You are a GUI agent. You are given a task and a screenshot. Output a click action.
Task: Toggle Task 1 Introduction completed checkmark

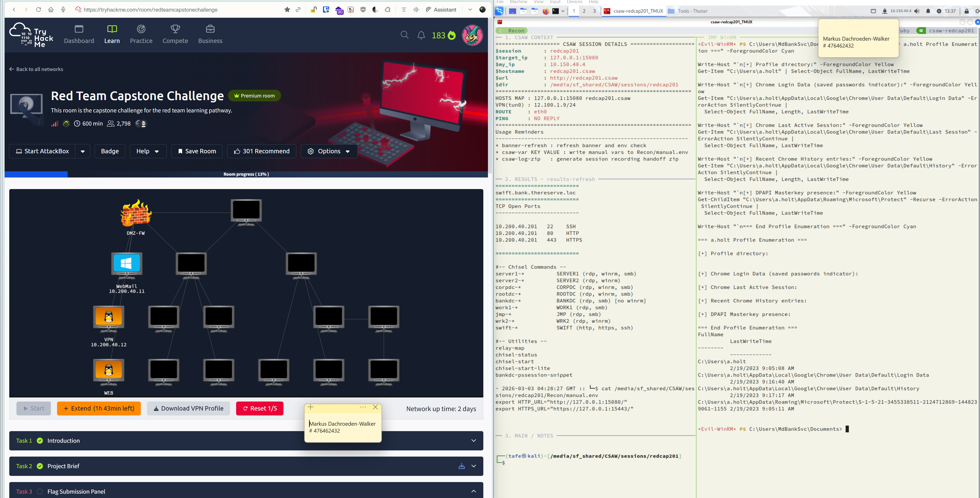[40, 441]
